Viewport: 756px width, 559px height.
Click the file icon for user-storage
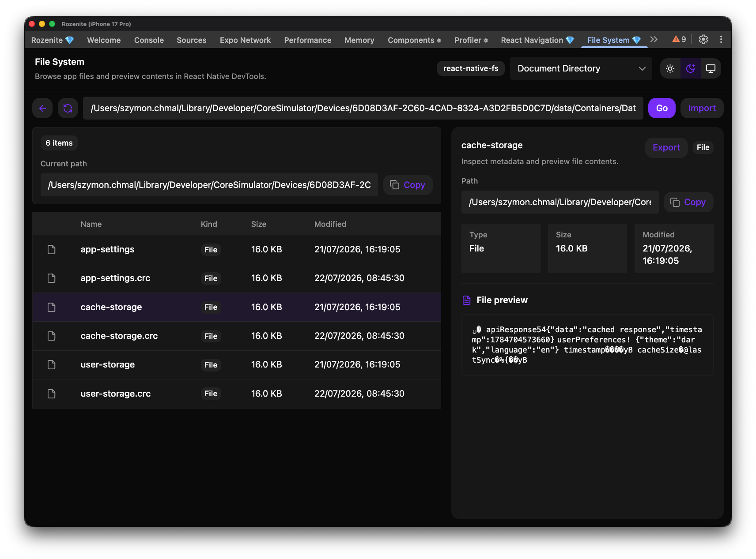(52, 365)
